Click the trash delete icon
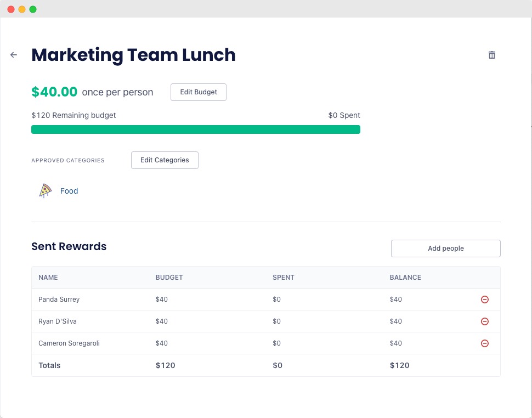This screenshot has height=418, width=532. coord(492,55)
